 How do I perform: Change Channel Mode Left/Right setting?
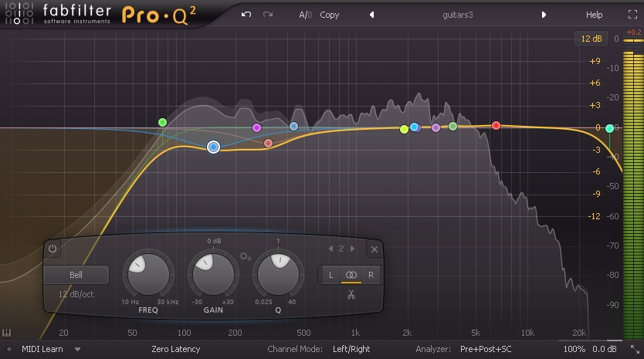(351, 349)
